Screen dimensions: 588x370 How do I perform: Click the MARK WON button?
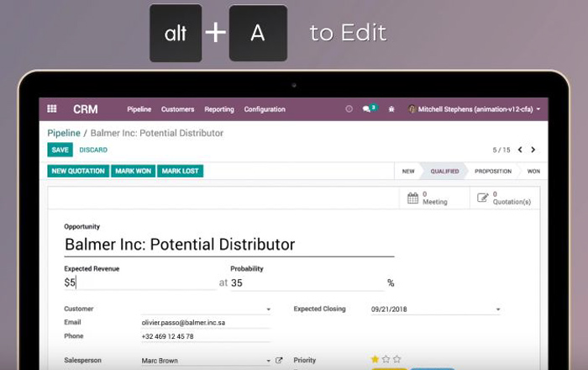[133, 171]
